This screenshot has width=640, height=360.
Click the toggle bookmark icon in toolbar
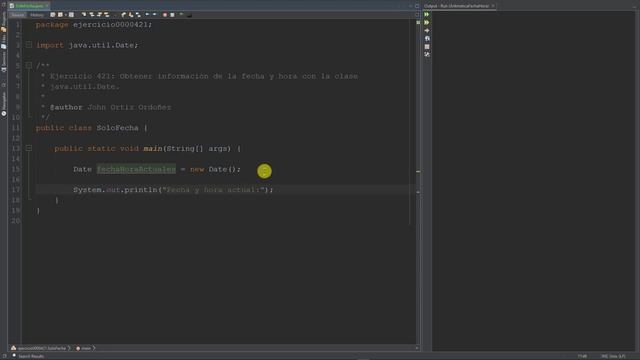click(x=138, y=15)
